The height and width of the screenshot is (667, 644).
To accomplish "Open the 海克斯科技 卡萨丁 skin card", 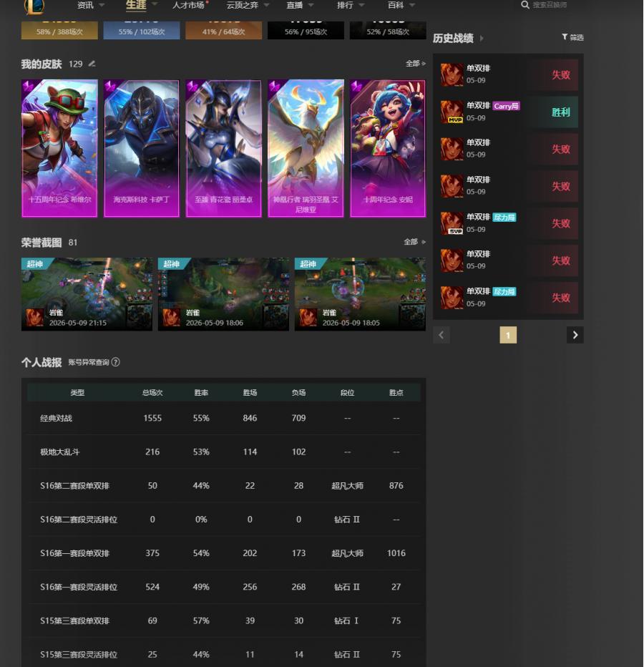I will point(142,148).
